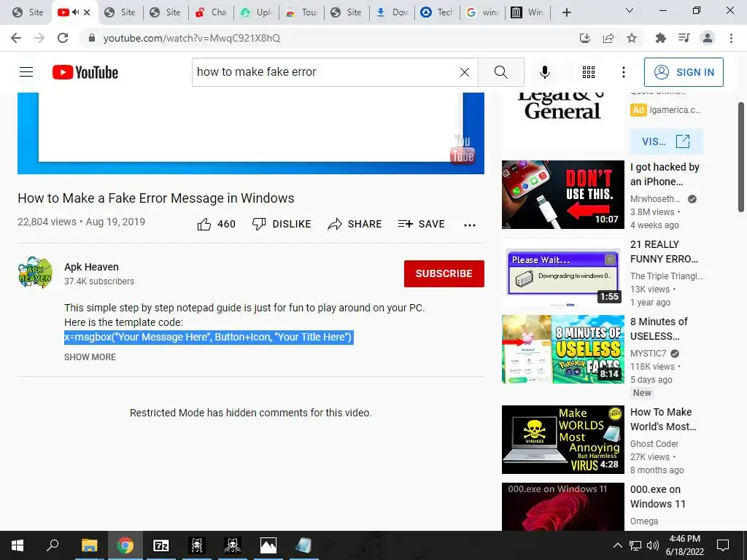Open YouTube settings three-dot menu
747x560 pixels.
tap(624, 72)
